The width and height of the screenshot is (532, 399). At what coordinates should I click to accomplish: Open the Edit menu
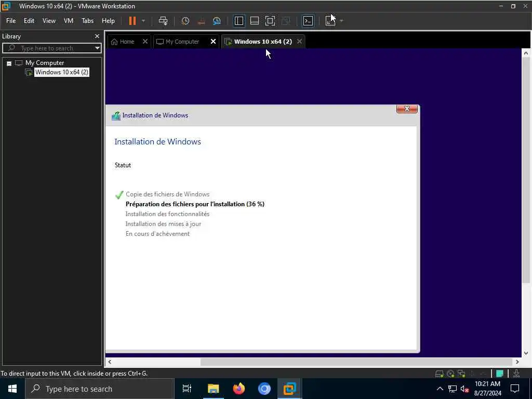tap(29, 21)
